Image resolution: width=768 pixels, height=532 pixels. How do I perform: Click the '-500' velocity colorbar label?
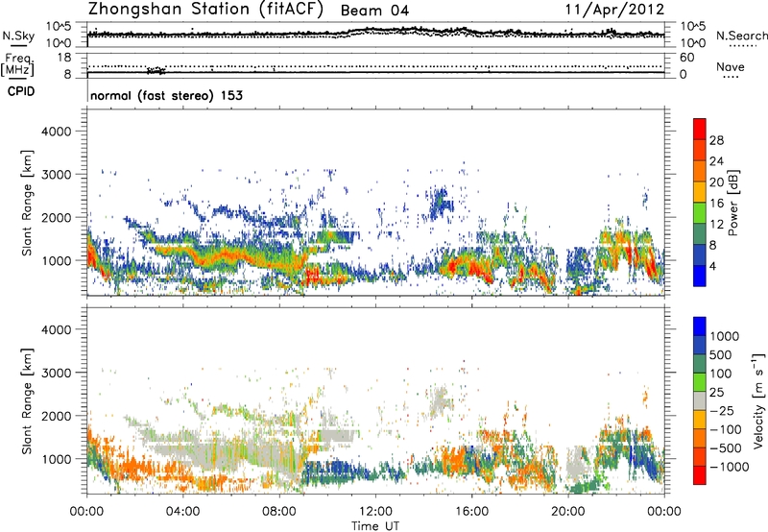[x=726, y=448]
